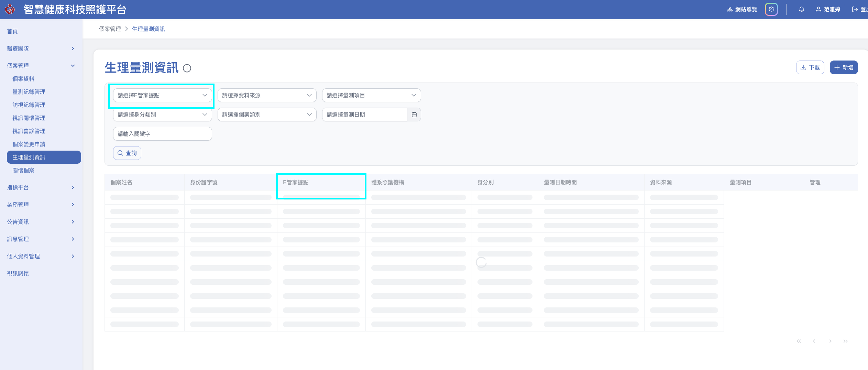
Task: Click the user profile 范雅婷
Action: click(828, 10)
